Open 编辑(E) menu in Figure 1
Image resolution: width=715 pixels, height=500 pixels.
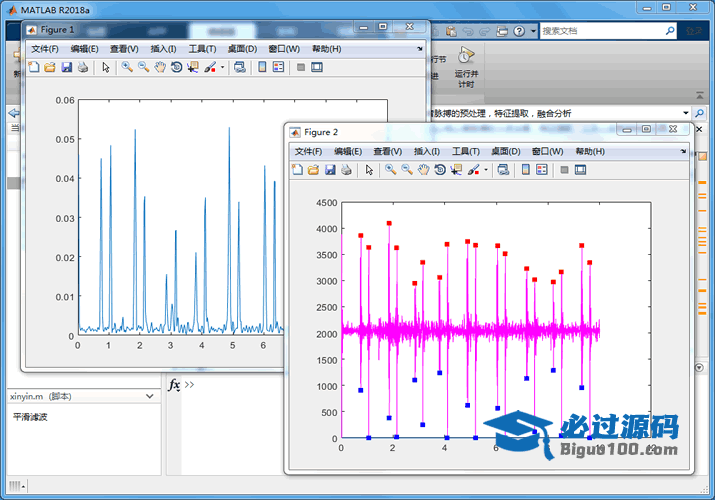[x=84, y=49]
